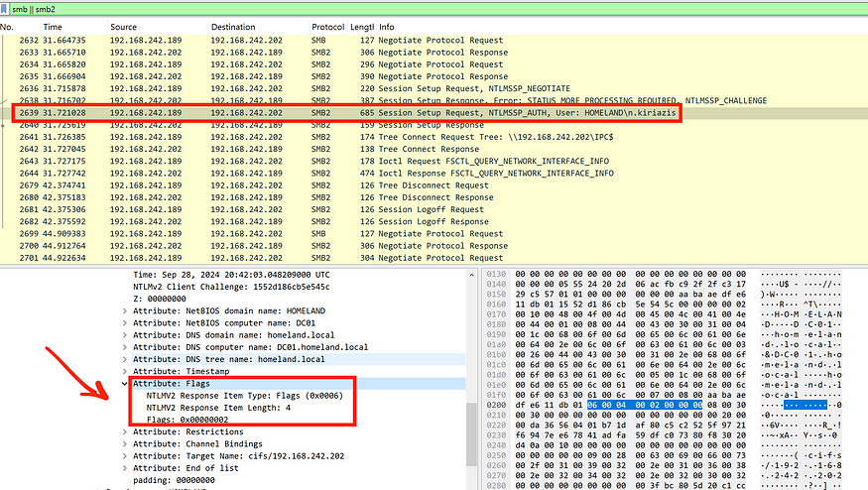
Task: Expand Attribute: Timestamp entry
Action: pos(125,372)
